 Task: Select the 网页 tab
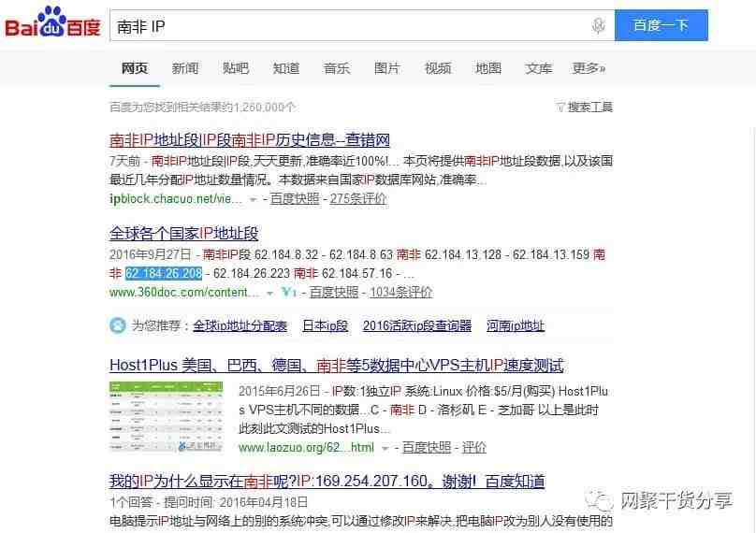click(135, 68)
